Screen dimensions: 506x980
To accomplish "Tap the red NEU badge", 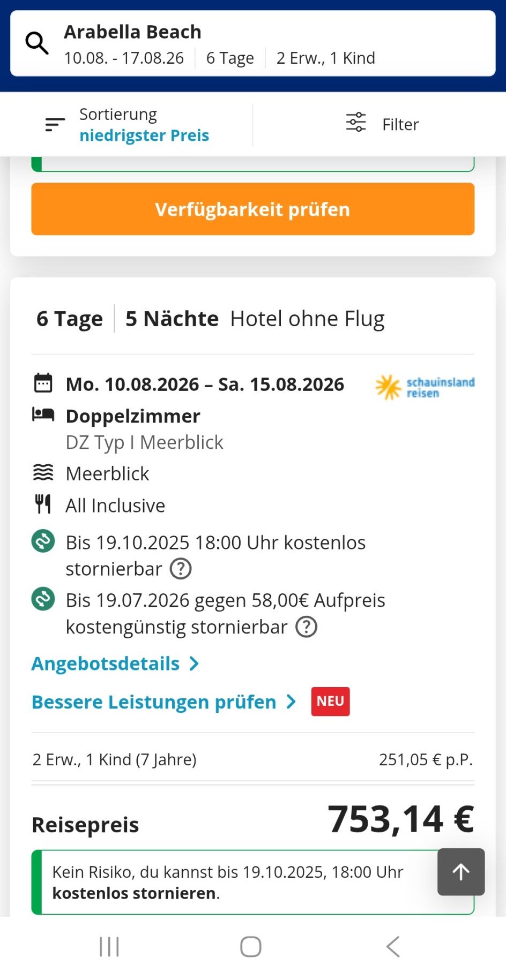I will tap(330, 701).
